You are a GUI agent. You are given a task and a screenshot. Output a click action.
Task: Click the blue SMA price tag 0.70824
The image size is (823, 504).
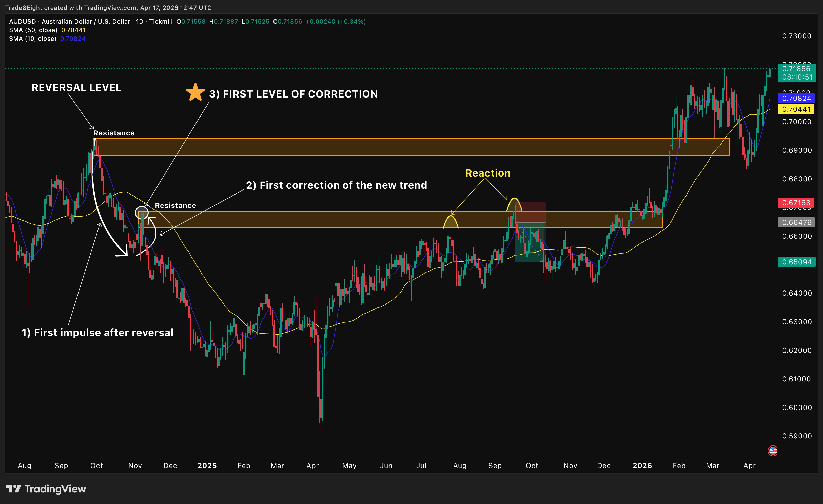796,98
